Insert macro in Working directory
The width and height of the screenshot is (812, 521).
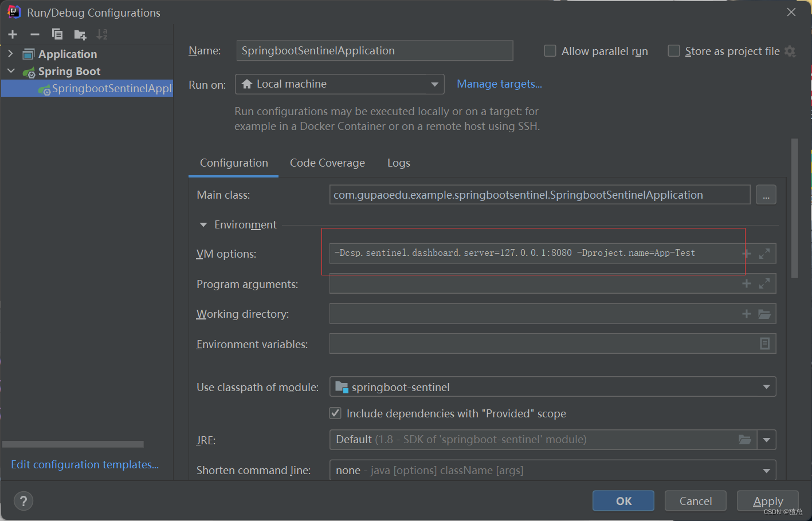[746, 314]
